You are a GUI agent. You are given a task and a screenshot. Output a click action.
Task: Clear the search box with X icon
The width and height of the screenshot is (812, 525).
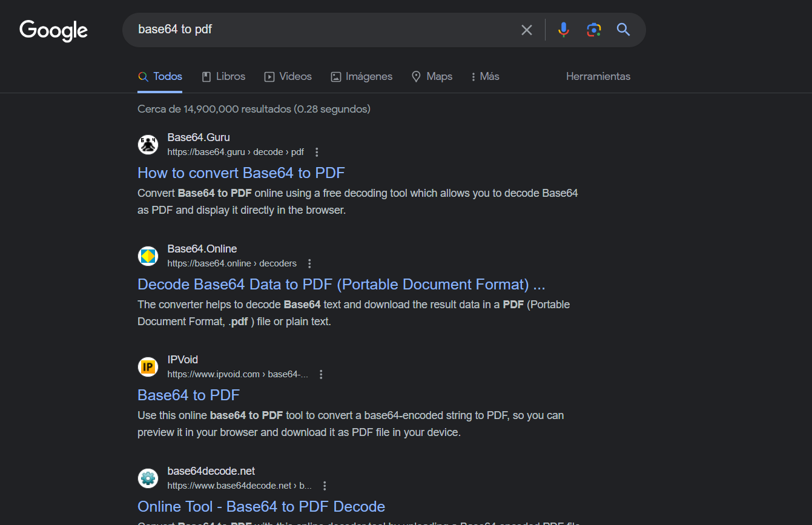(527, 30)
